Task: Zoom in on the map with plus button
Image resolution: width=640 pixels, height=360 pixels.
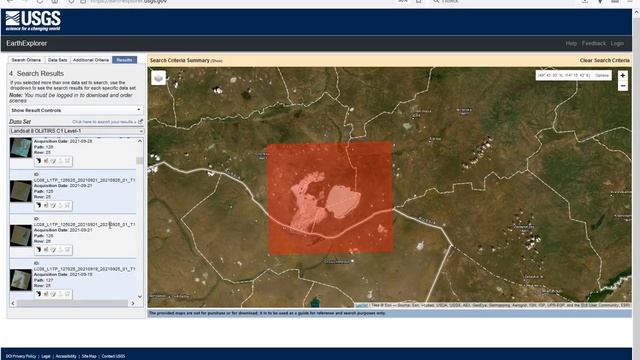Action: click(x=622, y=76)
